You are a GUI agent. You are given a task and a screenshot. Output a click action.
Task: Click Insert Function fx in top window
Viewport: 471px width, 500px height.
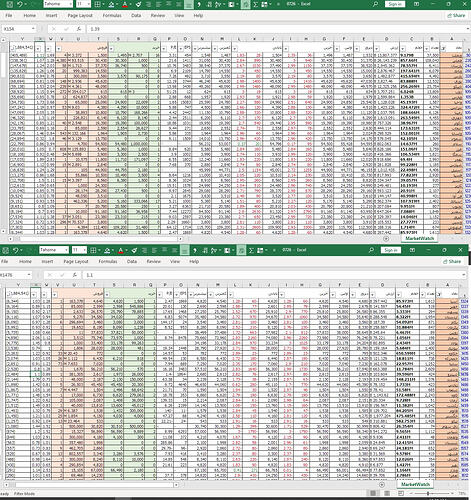(x=79, y=29)
